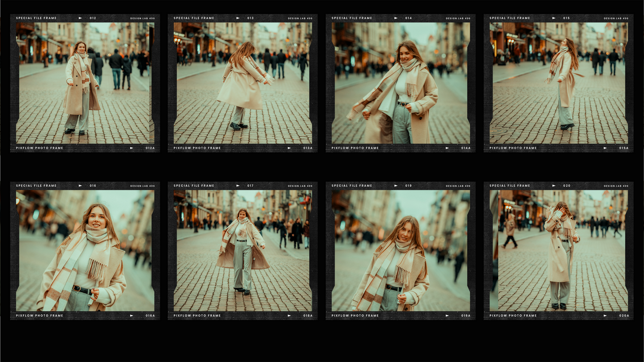Click 'PIXFLOW PHOTO FRAME' text beside 018A
The height and width of the screenshot is (362, 644).
pyautogui.click(x=197, y=316)
